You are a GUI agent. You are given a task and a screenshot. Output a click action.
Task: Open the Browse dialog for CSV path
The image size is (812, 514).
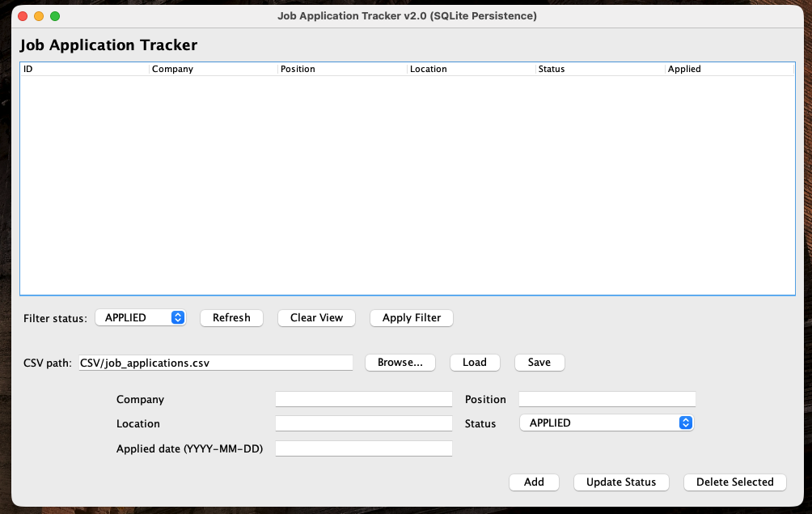pyautogui.click(x=400, y=362)
